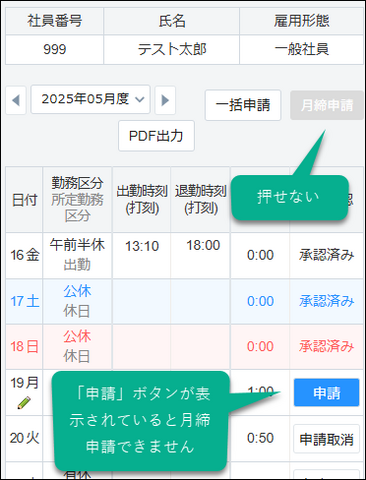Click the 氏名 header cell

coord(172,21)
